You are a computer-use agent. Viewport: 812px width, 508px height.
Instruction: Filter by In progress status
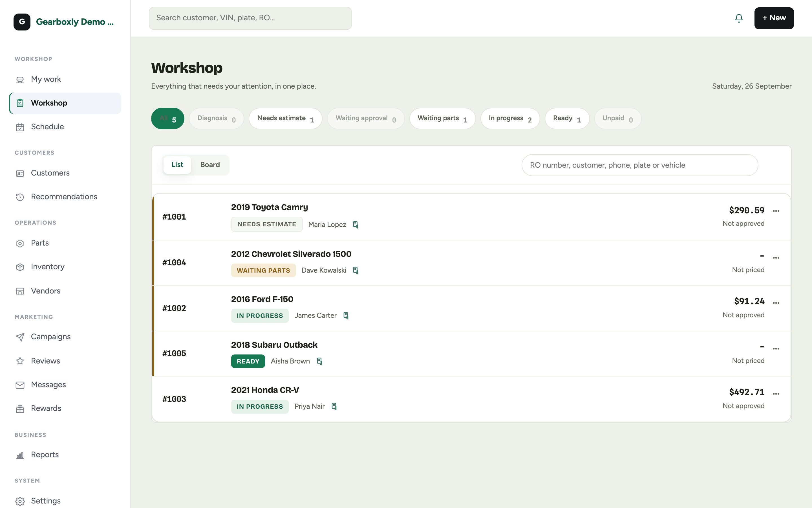[x=510, y=118]
